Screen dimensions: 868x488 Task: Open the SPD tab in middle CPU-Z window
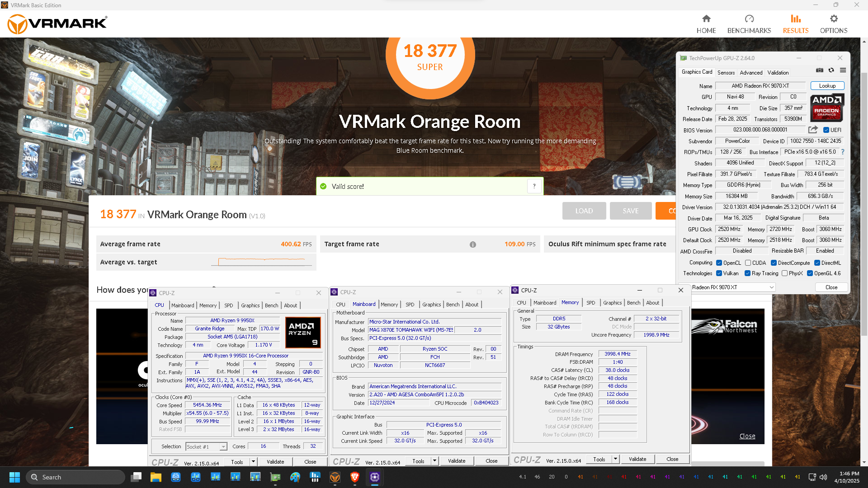[x=410, y=305]
